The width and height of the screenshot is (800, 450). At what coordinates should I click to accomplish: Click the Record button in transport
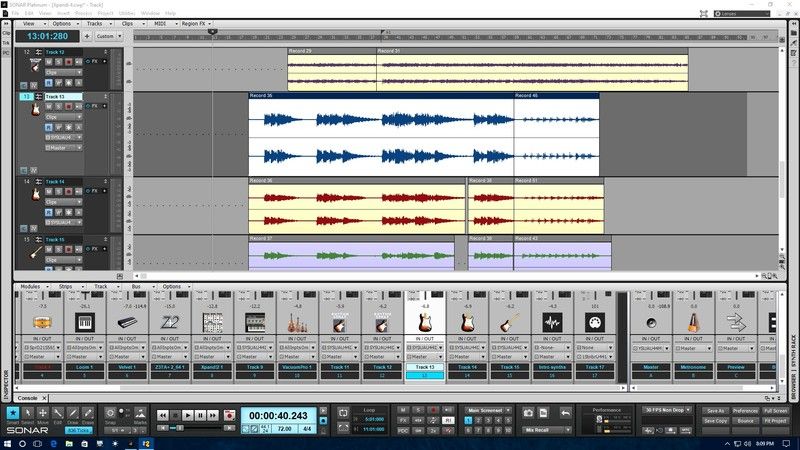pos(228,415)
